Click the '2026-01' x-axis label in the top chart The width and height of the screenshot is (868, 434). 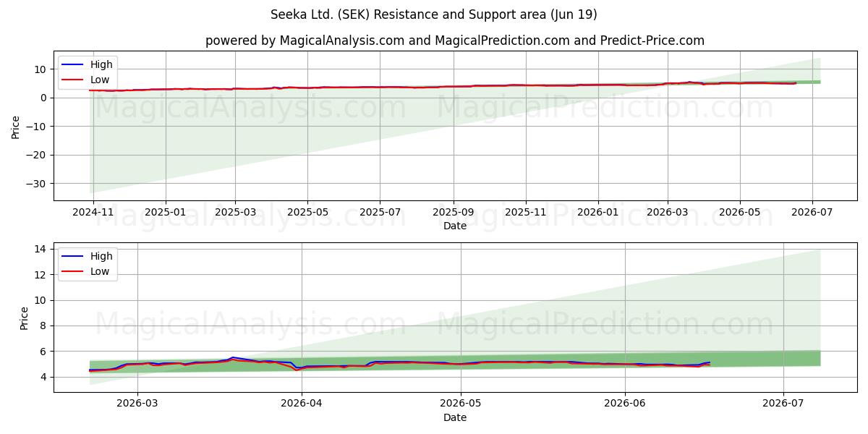(x=598, y=213)
